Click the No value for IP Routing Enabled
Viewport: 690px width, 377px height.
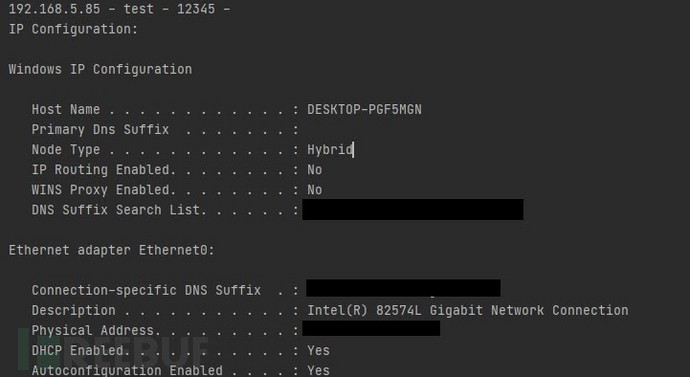pyautogui.click(x=315, y=170)
